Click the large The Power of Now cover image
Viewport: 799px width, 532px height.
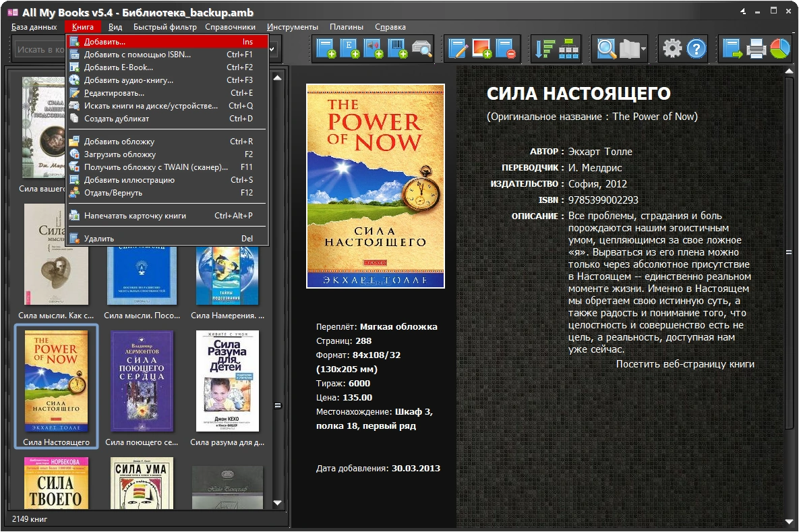pos(376,186)
